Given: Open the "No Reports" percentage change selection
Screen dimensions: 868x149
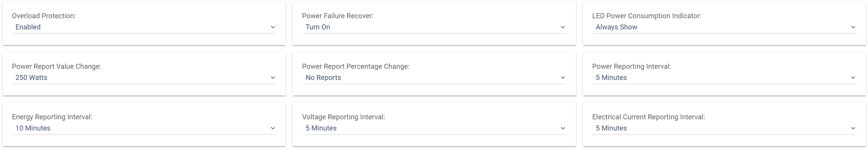Looking at the screenshot, I should pyautogui.click(x=323, y=78).
